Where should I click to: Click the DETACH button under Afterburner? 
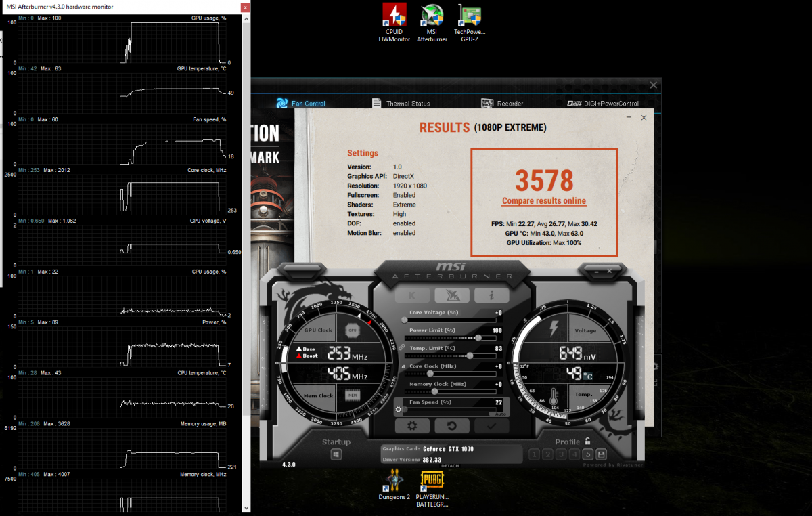click(450, 466)
